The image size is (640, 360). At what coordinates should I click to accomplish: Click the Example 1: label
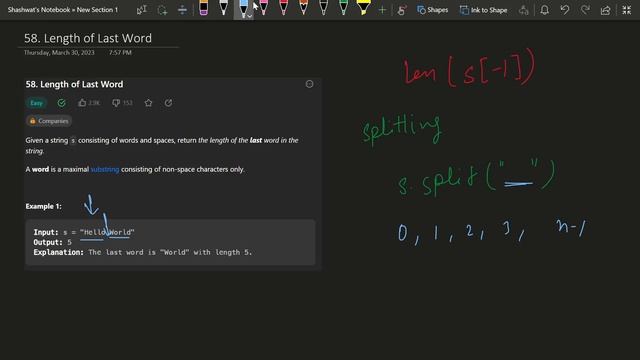pyautogui.click(x=44, y=207)
